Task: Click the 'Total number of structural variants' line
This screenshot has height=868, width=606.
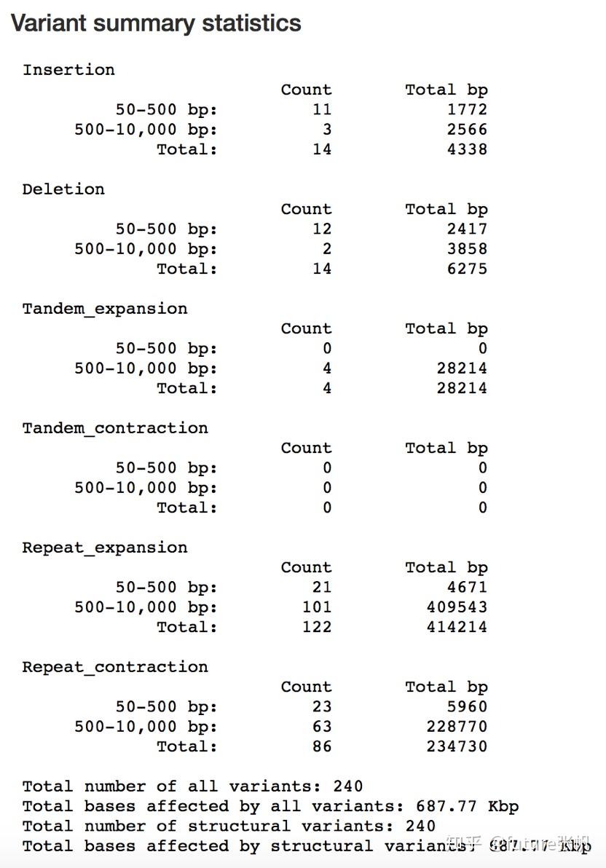Action: [x=229, y=826]
